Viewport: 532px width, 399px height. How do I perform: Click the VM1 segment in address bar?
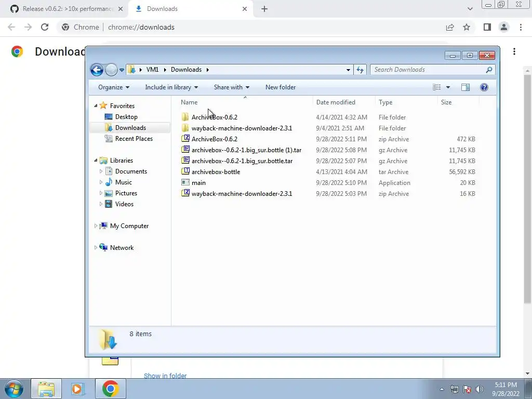tap(152, 70)
